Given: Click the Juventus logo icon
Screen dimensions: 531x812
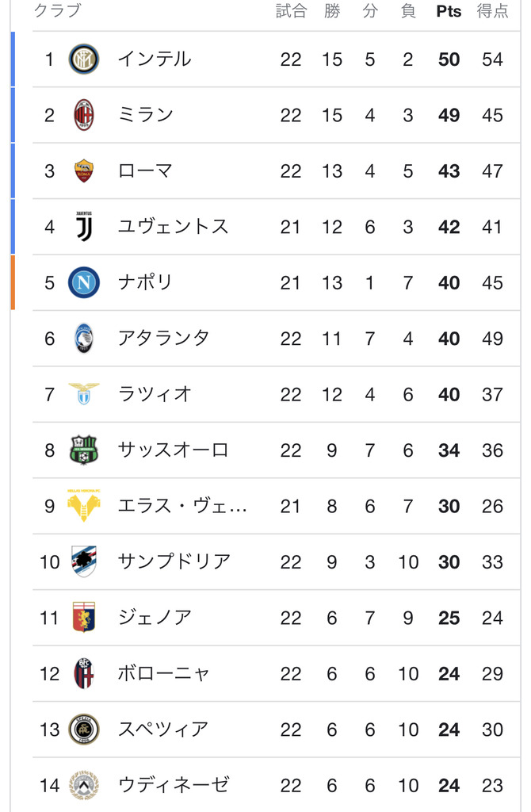Looking at the screenshot, I should (83, 227).
